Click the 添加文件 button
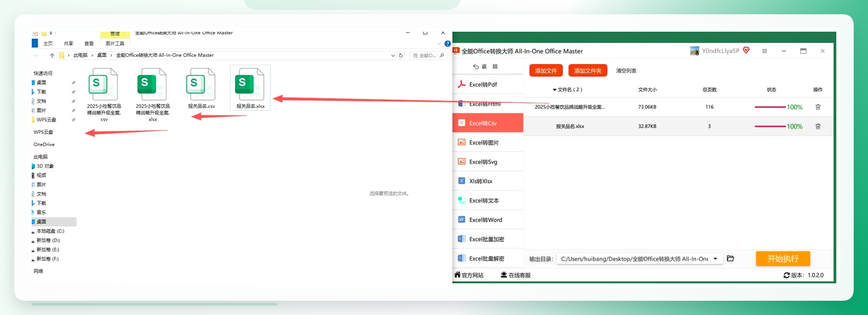868x315 pixels. pos(546,71)
